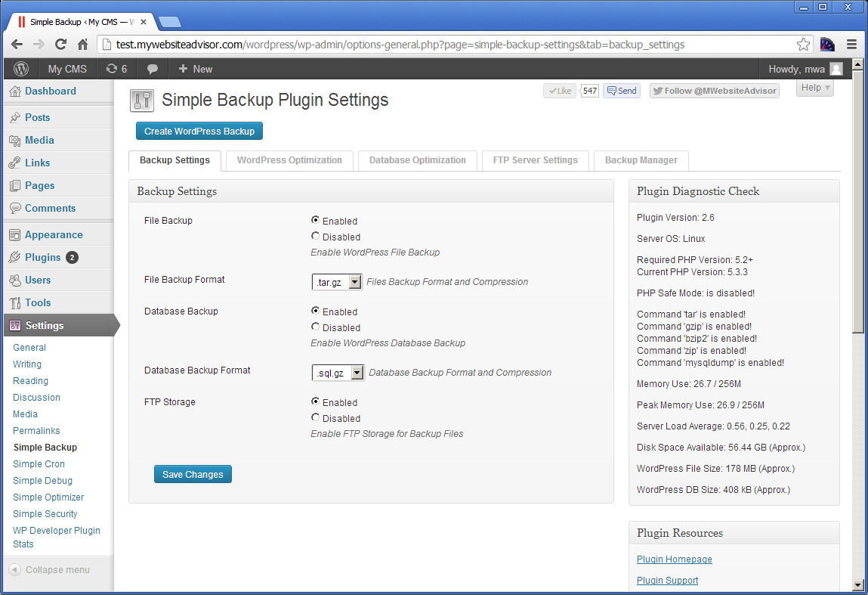Open Pages in the admin sidebar

(39, 185)
